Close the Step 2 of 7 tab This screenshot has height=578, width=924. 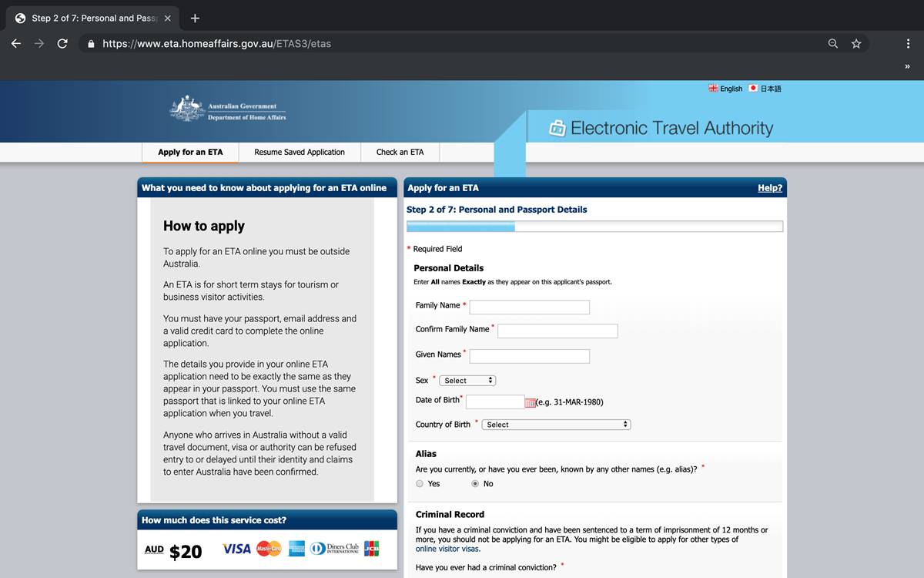tap(168, 18)
